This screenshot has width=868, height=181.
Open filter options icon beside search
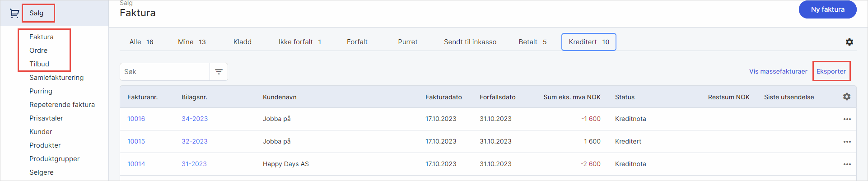tap(219, 72)
